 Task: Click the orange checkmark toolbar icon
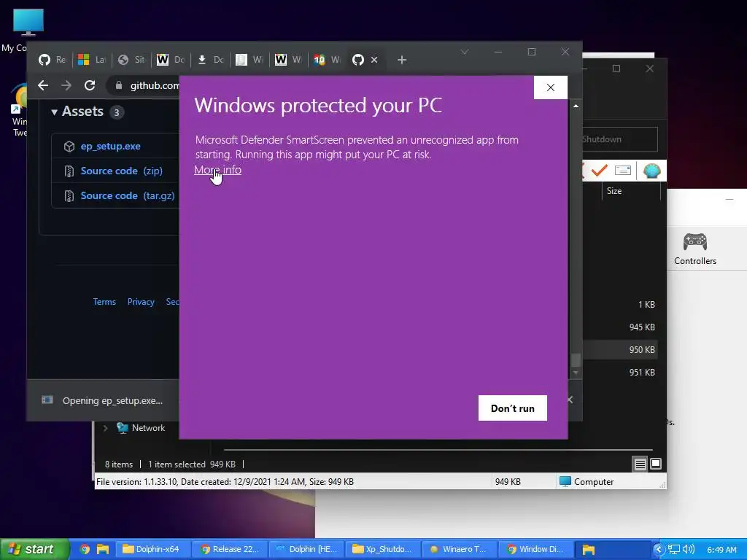point(600,170)
